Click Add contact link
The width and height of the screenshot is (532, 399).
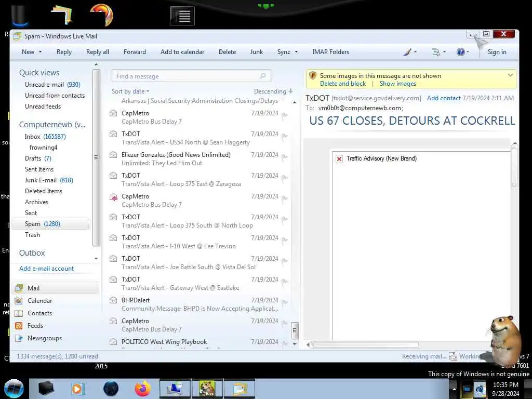(x=444, y=98)
